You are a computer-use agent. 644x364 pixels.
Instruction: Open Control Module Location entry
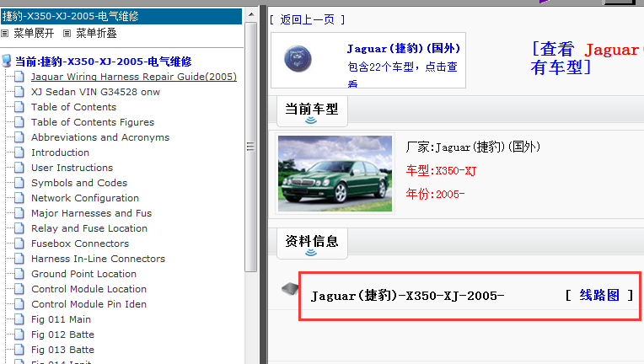(x=89, y=289)
